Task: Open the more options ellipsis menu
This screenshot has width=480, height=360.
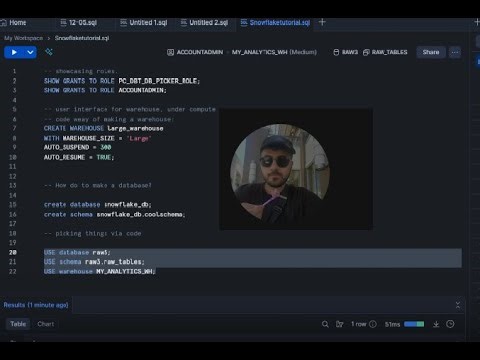Action: [455, 52]
